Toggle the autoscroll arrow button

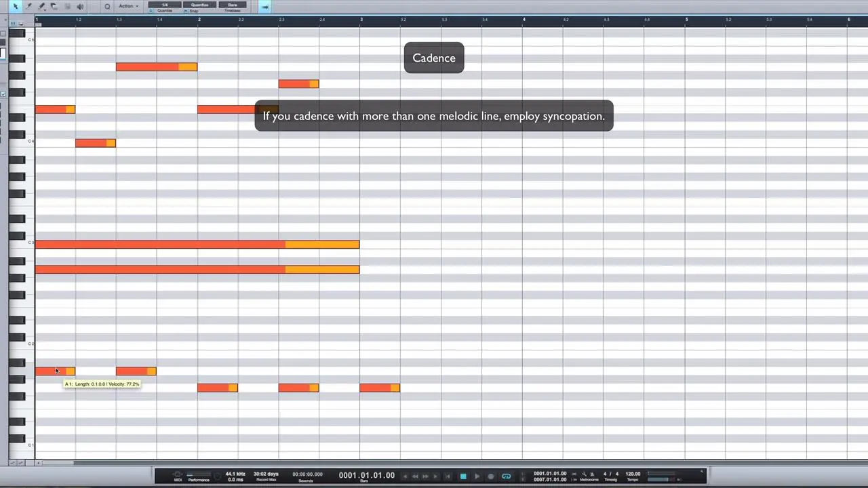pyautogui.click(x=264, y=7)
